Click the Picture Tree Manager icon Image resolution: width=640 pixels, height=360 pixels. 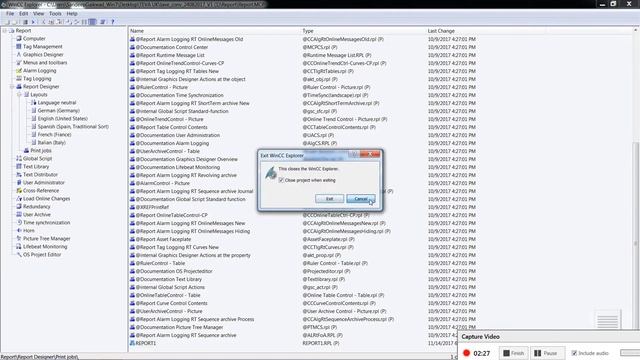click(19, 239)
